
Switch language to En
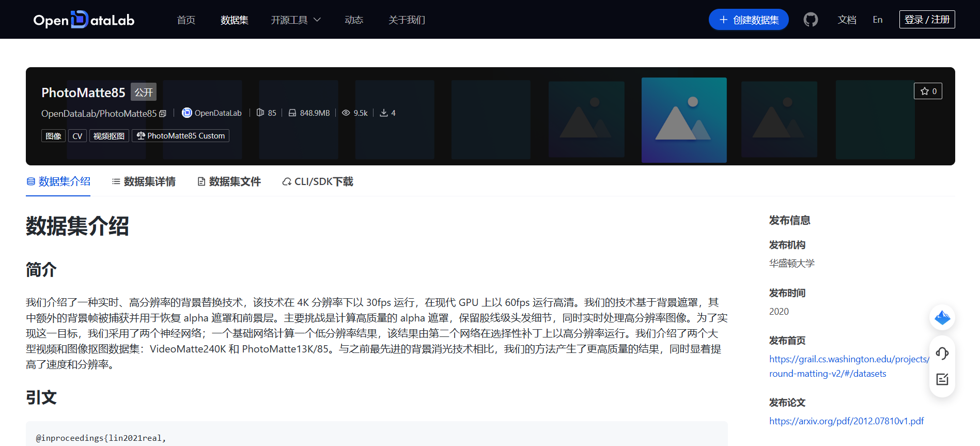click(878, 20)
